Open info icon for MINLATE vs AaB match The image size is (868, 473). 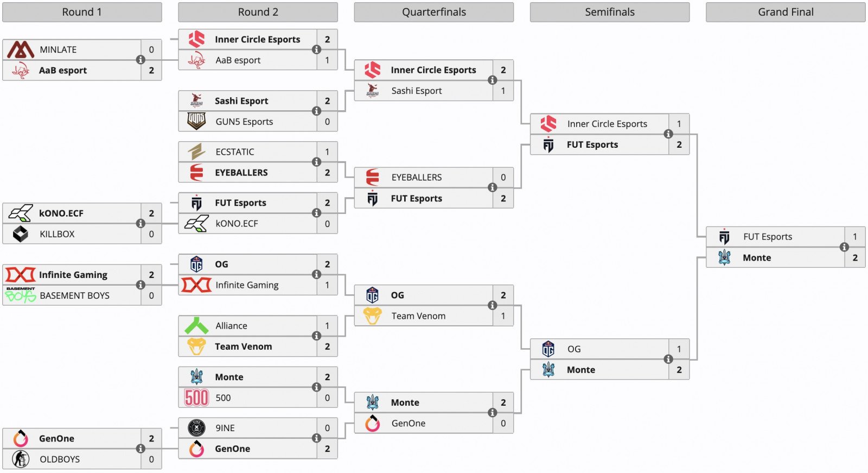tap(141, 60)
